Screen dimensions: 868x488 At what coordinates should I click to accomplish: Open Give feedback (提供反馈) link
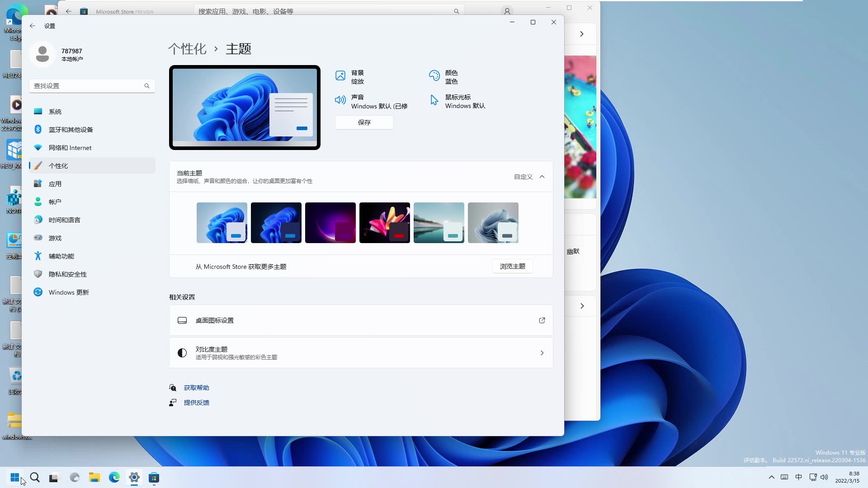click(x=196, y=403)
